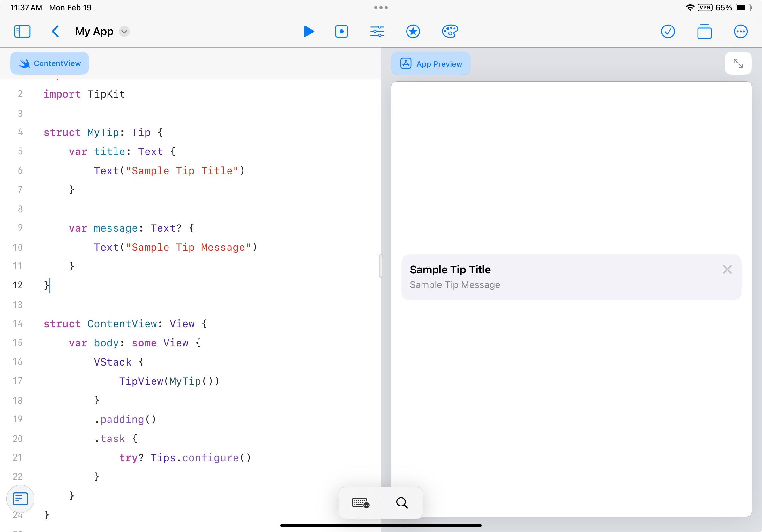Open the color palette icon

pos(450,32)
